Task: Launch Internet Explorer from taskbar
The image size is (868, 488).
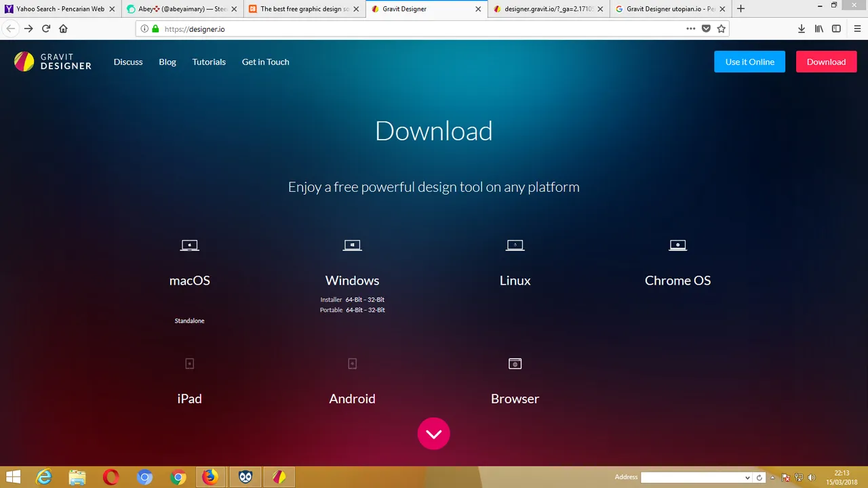Action: 44,477
